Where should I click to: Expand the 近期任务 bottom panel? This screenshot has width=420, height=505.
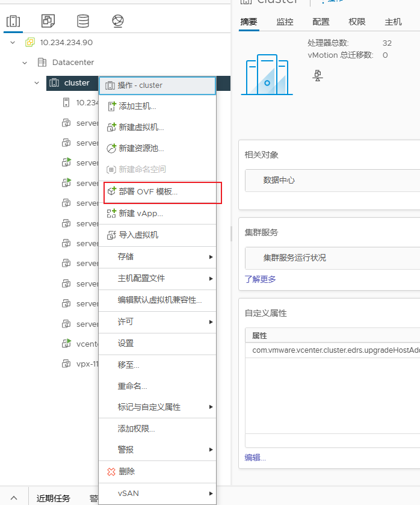pos(14,498)
